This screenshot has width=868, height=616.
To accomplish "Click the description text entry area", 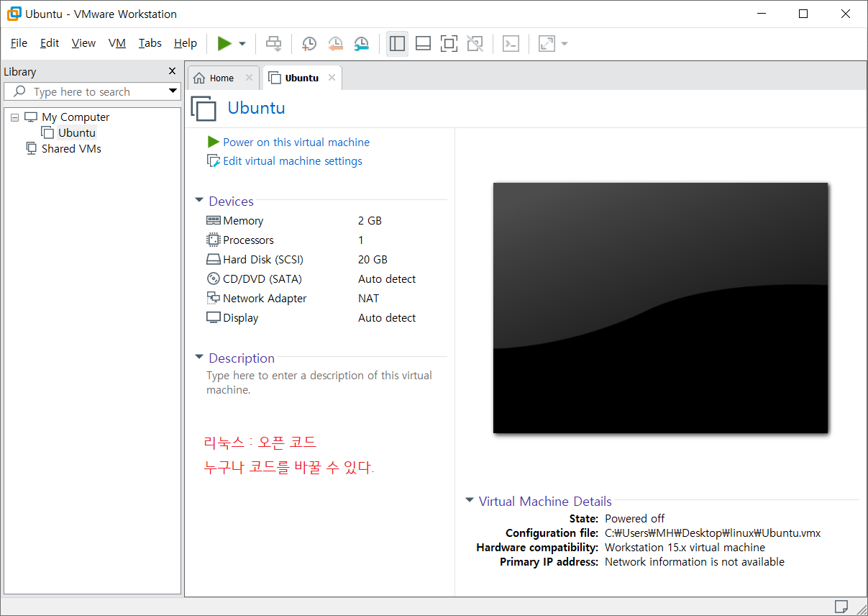I will tap(319, 383).
